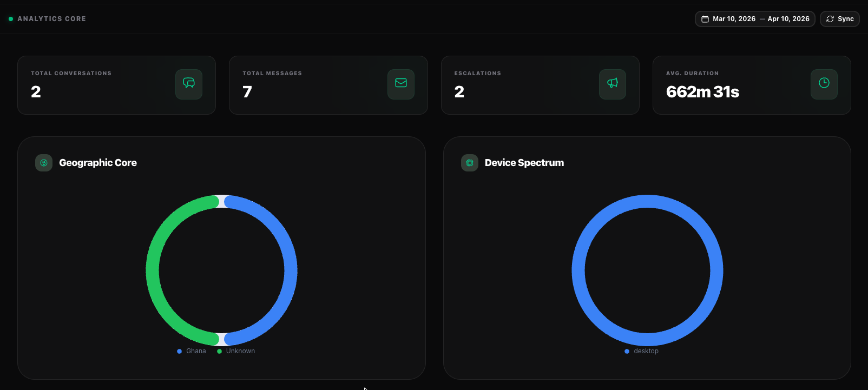Open the start date Mar 10, 2026

point(734,19)
